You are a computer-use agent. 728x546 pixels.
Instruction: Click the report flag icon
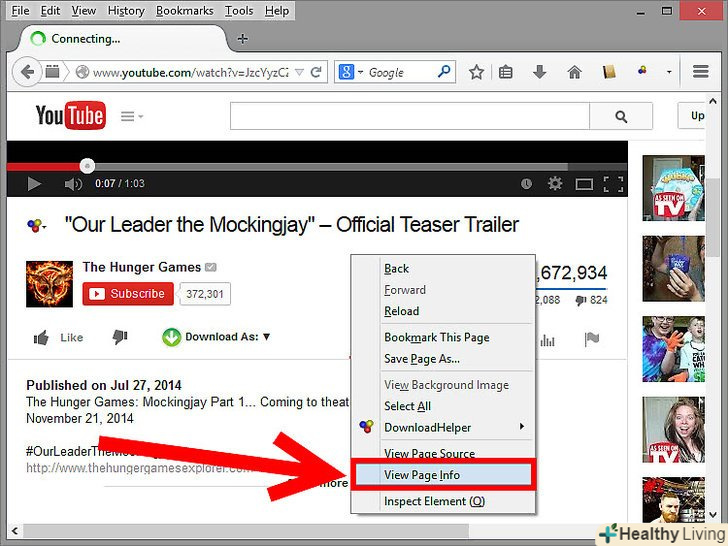click(592, 339)
